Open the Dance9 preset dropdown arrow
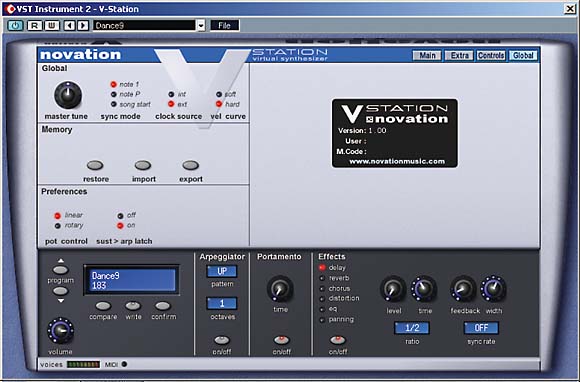The height and width of the screenshot is (382, 580). (x=201, y=26)
